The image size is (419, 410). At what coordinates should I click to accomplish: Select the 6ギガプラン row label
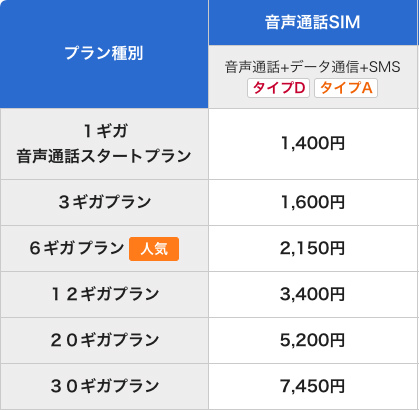coord(77,248)
